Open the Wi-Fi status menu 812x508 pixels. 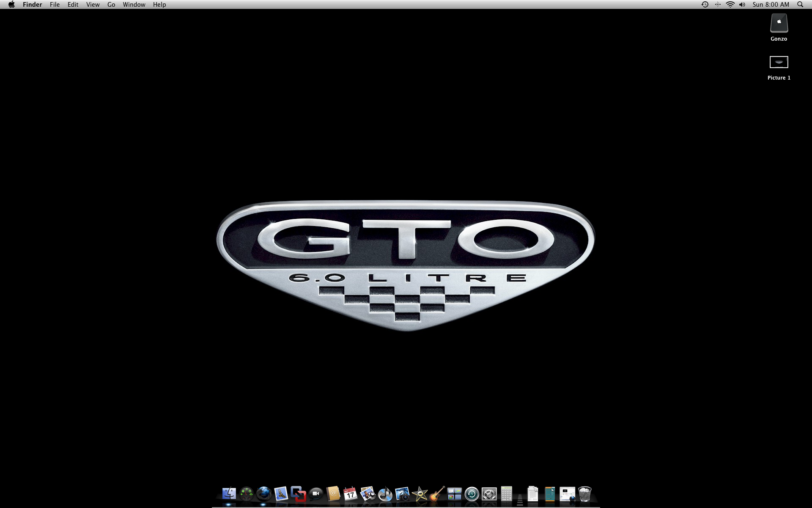730,4
